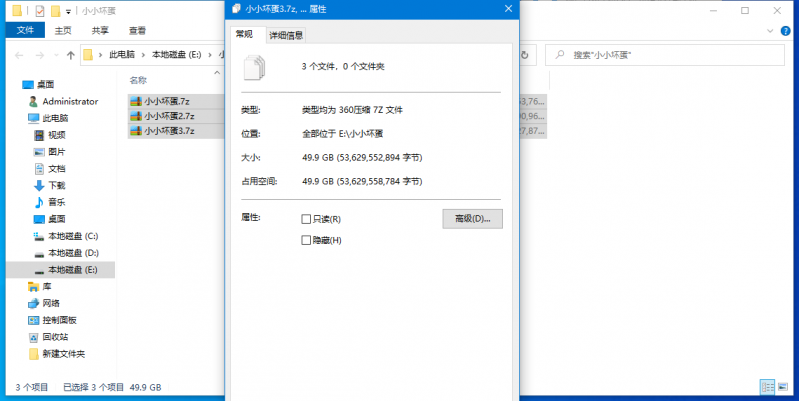Select 本地磁盘 (C:) drive

coord(72,236)
